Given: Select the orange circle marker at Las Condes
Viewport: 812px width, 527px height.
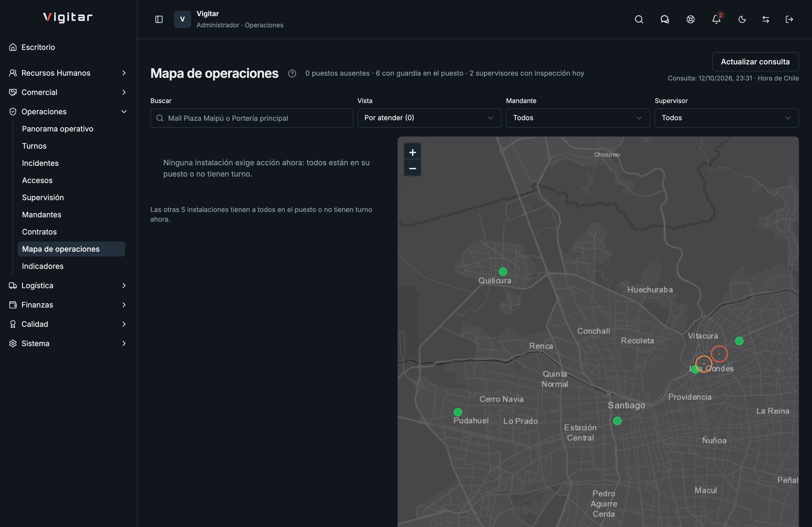Looking at the screenshot, I should click(x=704, y=364).
